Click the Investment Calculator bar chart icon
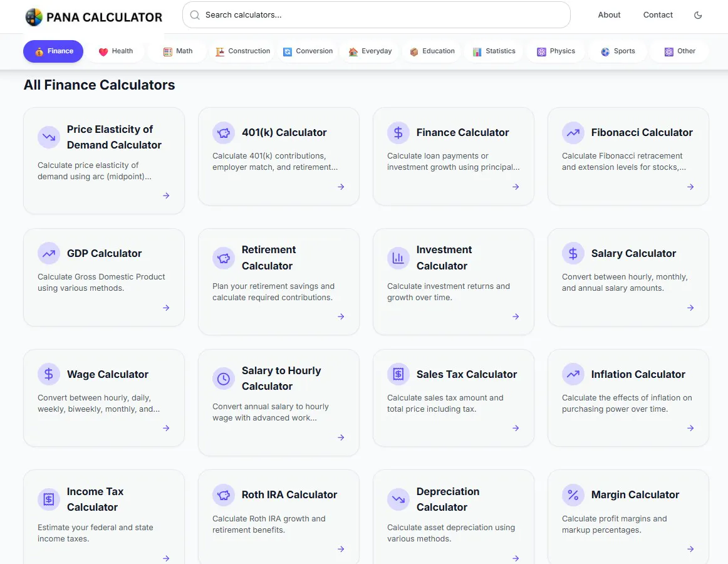 click(x=398, y=258)
